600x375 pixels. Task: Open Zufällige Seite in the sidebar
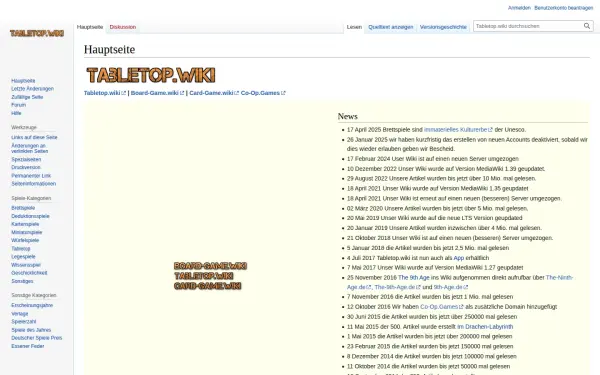27,97
